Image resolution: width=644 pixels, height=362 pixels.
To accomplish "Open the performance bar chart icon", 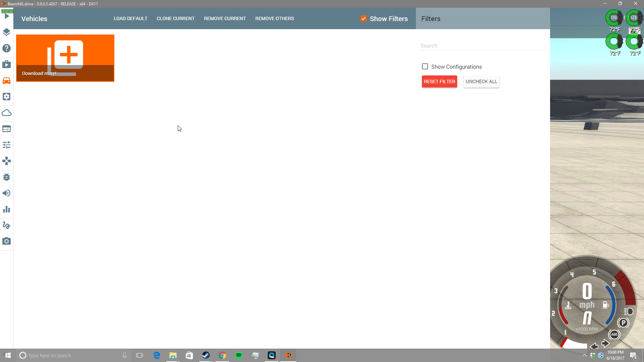I will (7, 209).
